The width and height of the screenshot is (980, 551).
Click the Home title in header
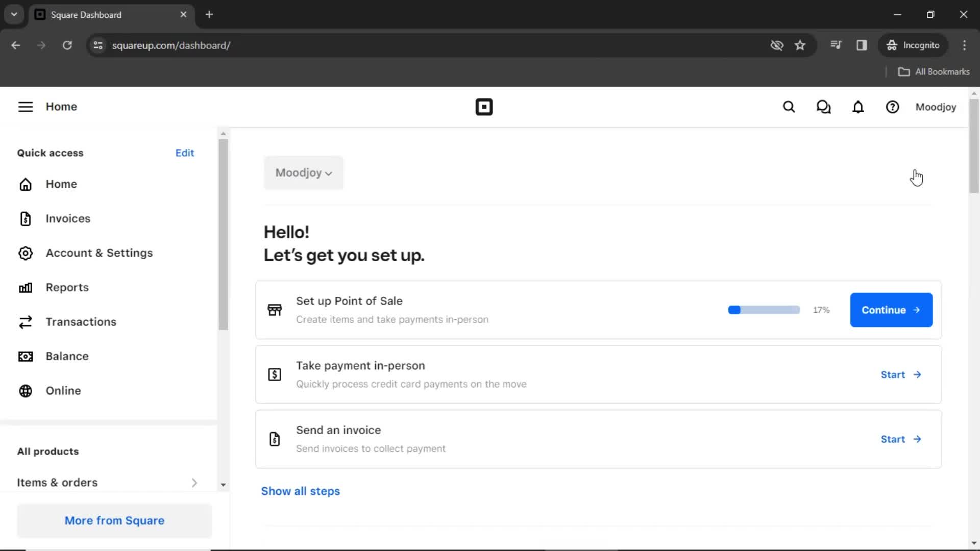(61, 107)
